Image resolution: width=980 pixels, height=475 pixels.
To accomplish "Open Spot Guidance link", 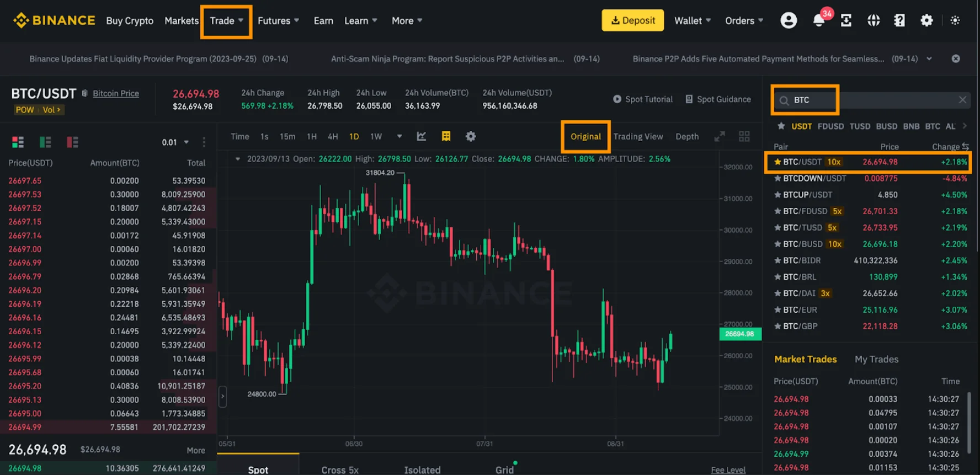I will [x=718, y=99].
